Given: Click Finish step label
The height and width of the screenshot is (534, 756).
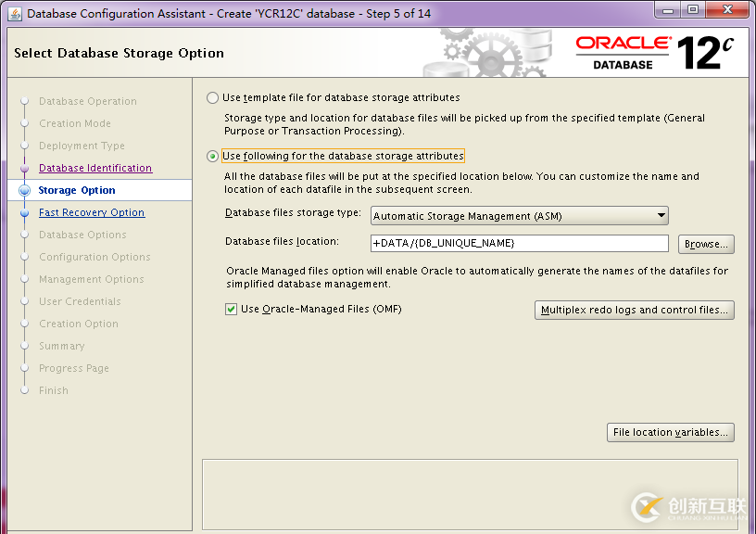Looking at the screenshot, I should [53, 390].
